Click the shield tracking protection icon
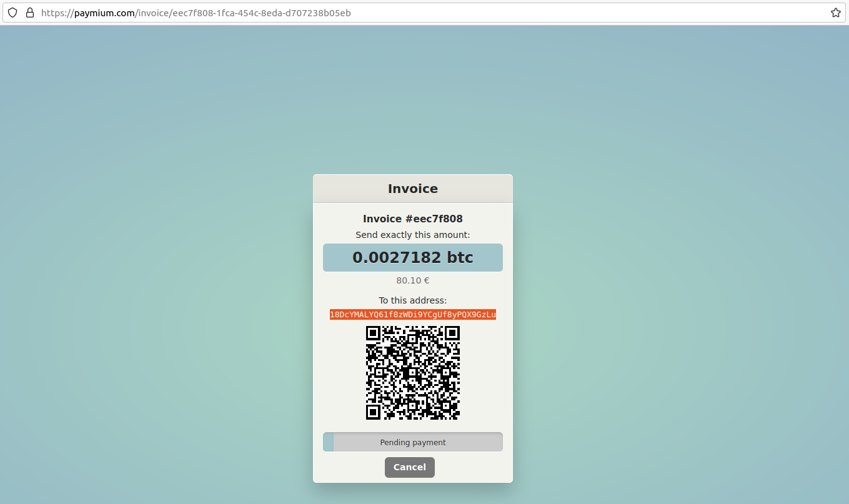This screenshot has height=504, width=849. tap(12, 12)
